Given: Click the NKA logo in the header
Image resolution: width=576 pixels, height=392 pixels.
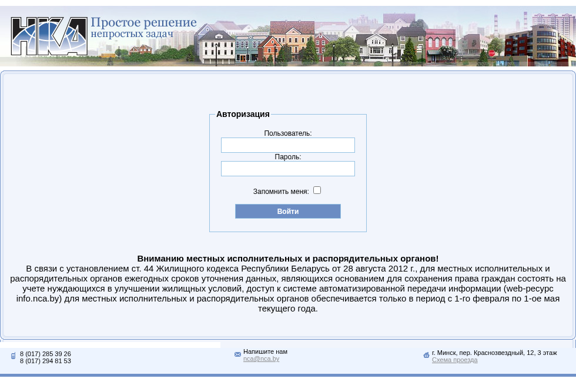Looking at the screenshot, I should tap(49, 36).
